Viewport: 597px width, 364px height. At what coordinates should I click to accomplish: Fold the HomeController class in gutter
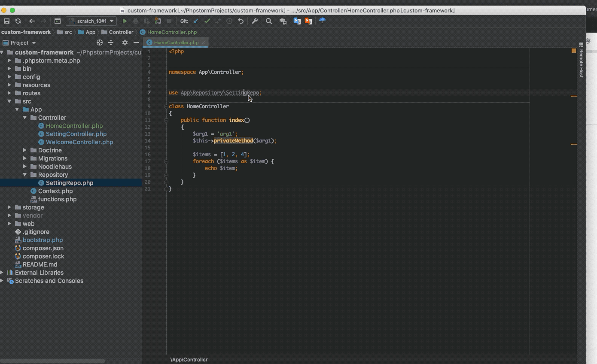(166, 106)
